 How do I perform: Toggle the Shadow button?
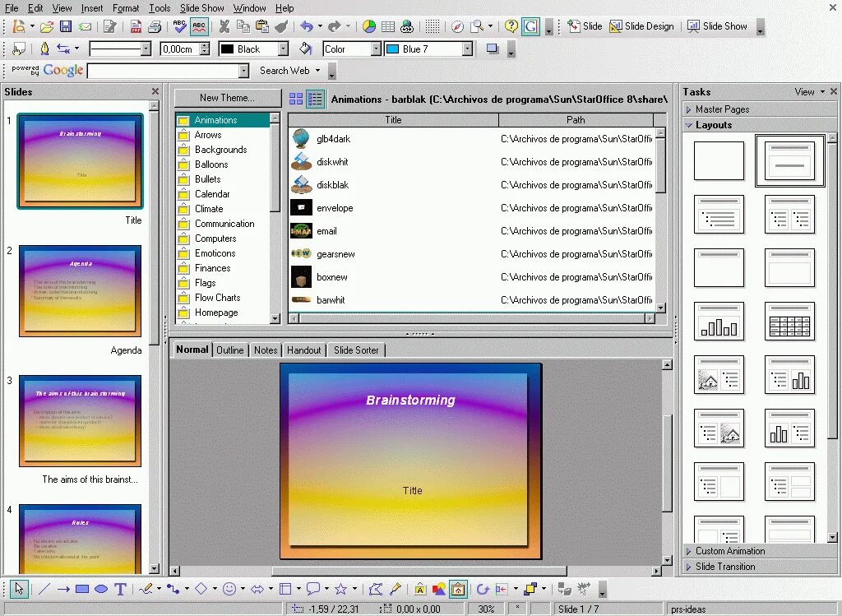tap(492, 49)
